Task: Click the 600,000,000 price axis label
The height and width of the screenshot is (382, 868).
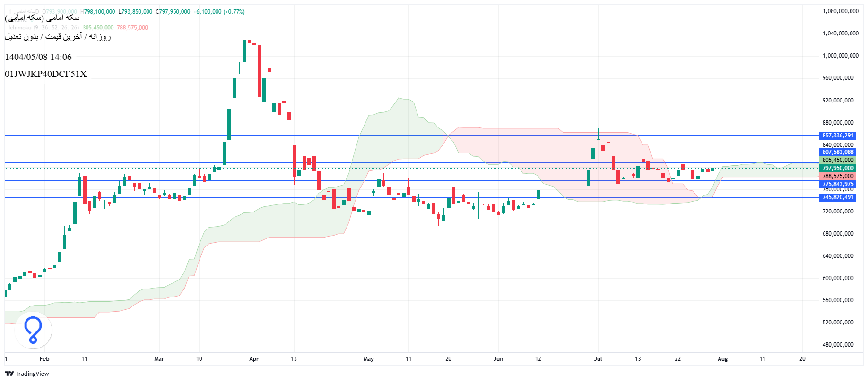Action: click(x=838, y=278)
